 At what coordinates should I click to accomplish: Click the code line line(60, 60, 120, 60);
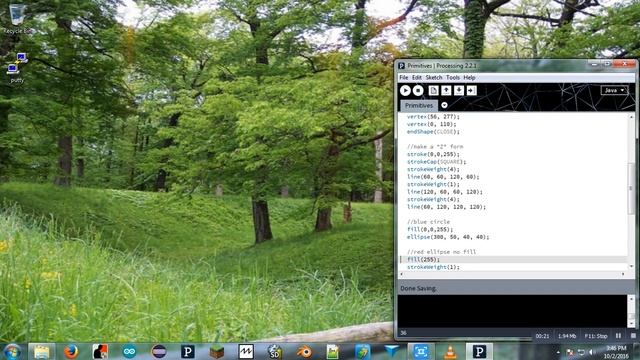pos(443,177)
